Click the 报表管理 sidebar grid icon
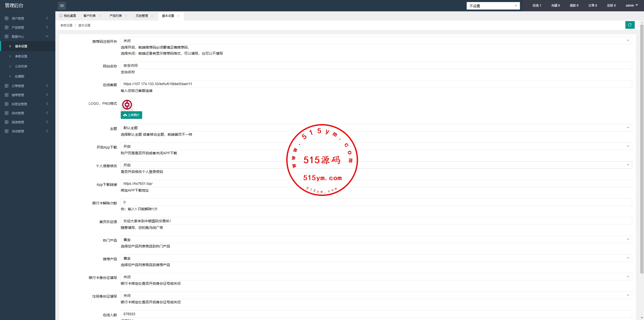This screenshot has height=320, width=644. point(7,122)
